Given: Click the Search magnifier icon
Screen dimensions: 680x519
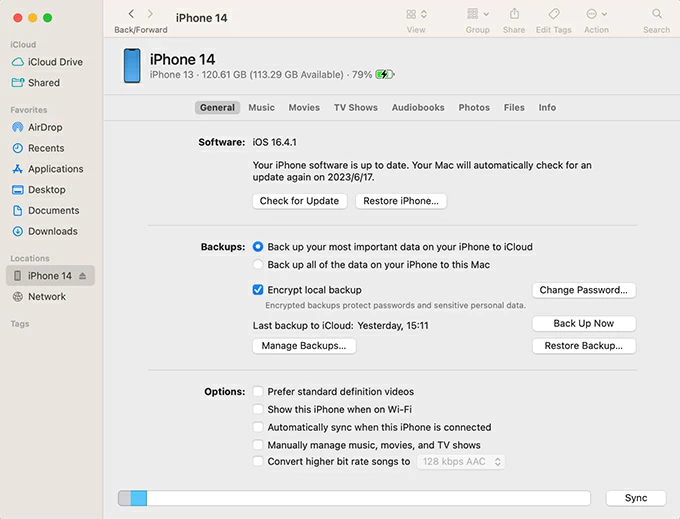Looking at the screenshot, I should 657,14.
